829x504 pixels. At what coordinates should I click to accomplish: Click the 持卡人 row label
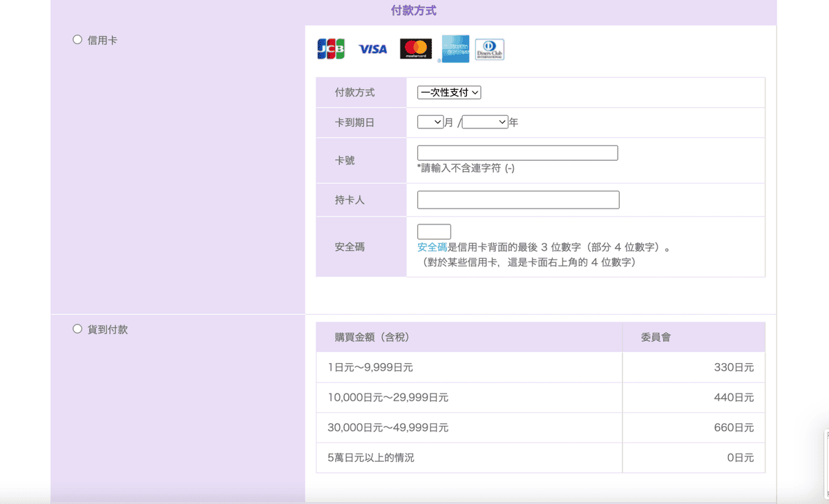[x=350, y=200]
